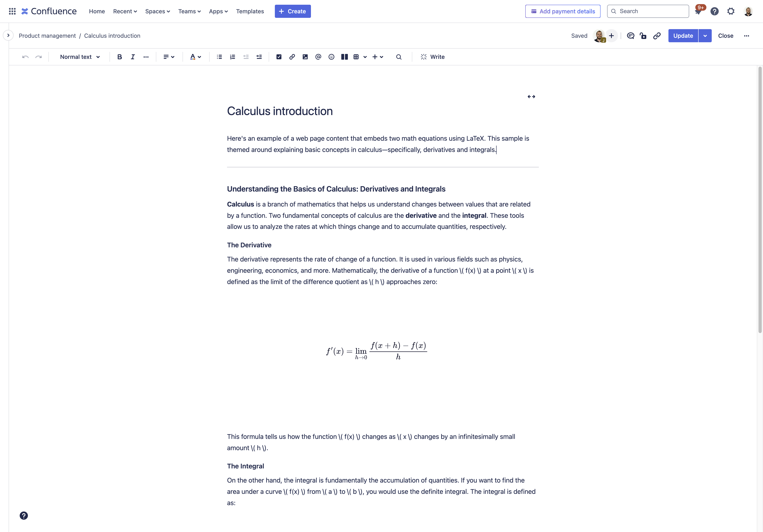The image size is (763, 532).
Task: Expand the text color picker dropdown
Action: pos(199,56)
